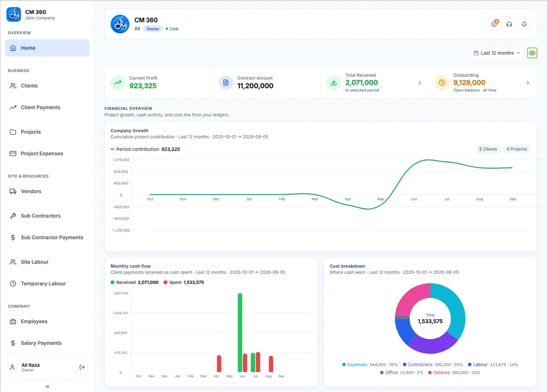Toggle the eye visibility button
547x392 pixels.
532,53
